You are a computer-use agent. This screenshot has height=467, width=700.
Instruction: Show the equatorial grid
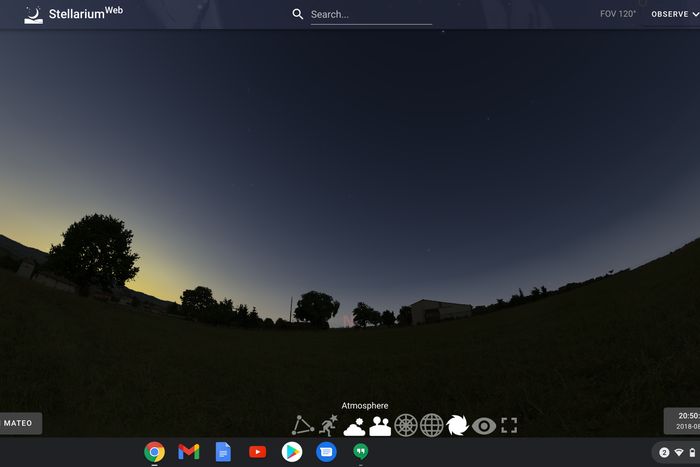point(432,425)
